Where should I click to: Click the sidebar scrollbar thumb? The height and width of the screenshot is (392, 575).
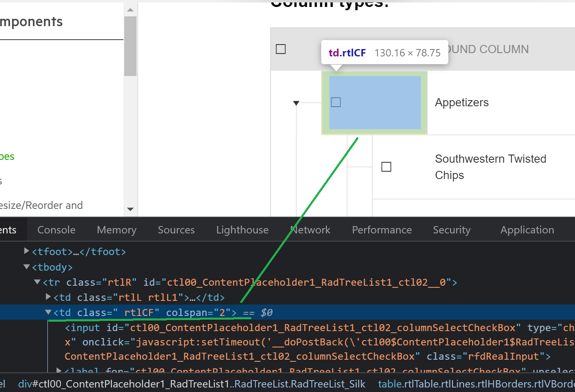coord(130,46)
